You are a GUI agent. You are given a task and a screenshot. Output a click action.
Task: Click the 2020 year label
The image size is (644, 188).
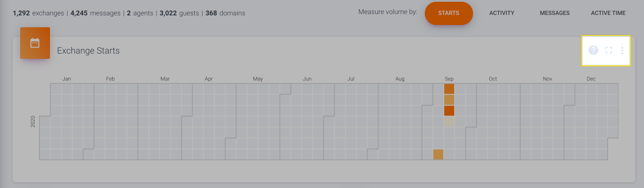[x=33, y=122]
